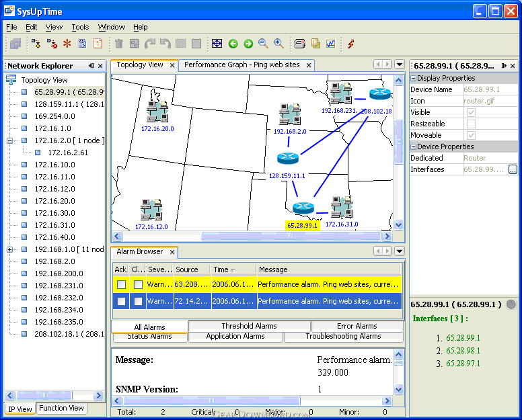Check Ack box for 63.208 alarm row
The width and height of the screenshot is (522, 420).
coord(121,284)
